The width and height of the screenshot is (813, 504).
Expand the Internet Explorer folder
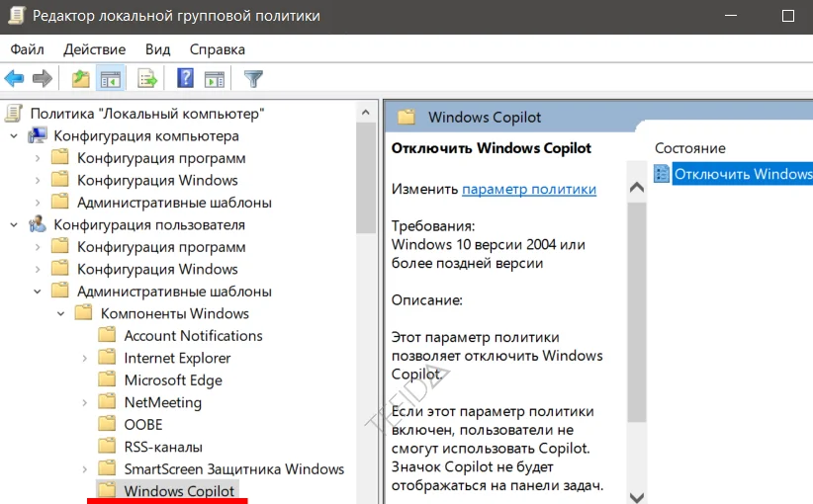pos(84,359)
